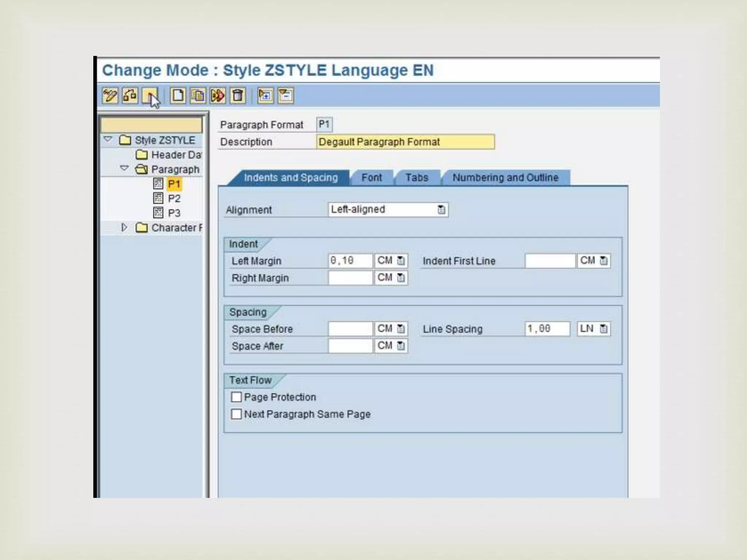Open the Numbering and Outline tab

pyautogui.click(x=505, y=178)
